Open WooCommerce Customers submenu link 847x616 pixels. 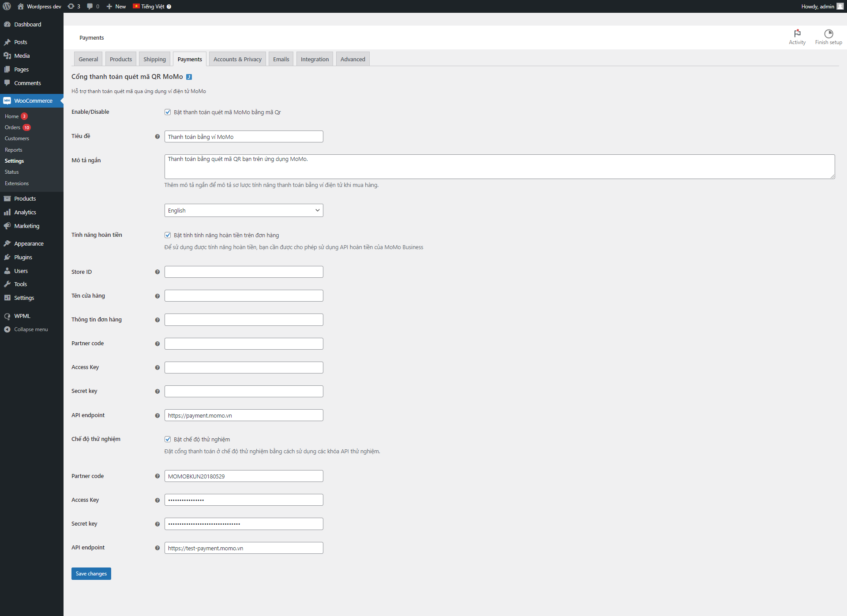(x=17, y=138)
